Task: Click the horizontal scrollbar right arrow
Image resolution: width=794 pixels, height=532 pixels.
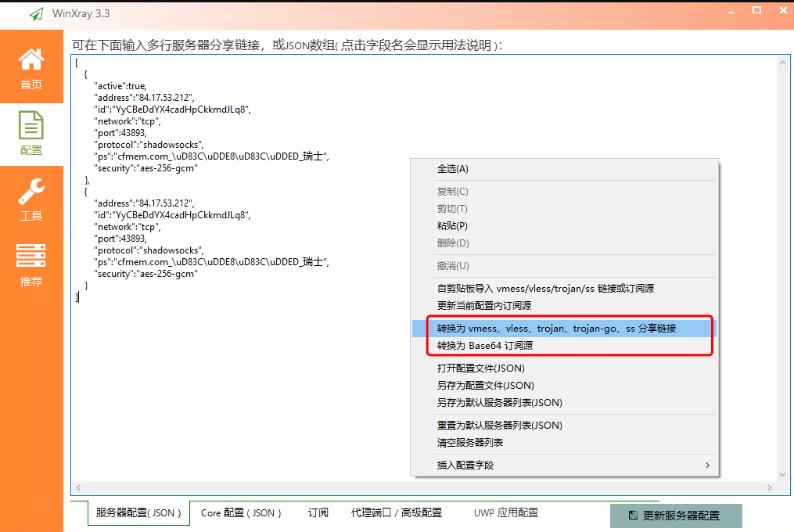Action: point(770,488)
